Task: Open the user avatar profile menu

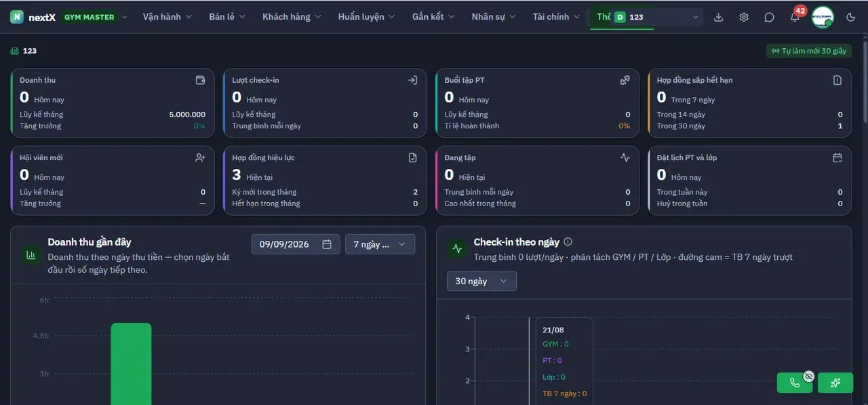Action: [823, 17]
